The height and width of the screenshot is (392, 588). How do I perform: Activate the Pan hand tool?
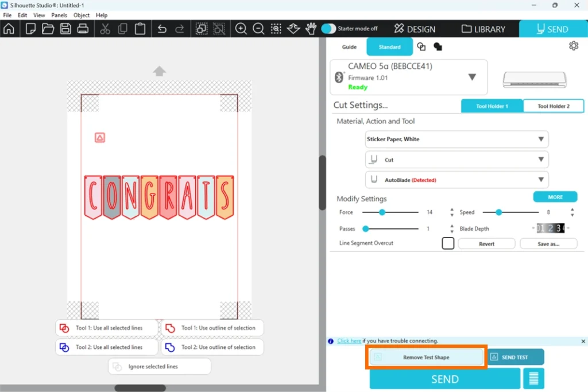(x=311, y=29)
